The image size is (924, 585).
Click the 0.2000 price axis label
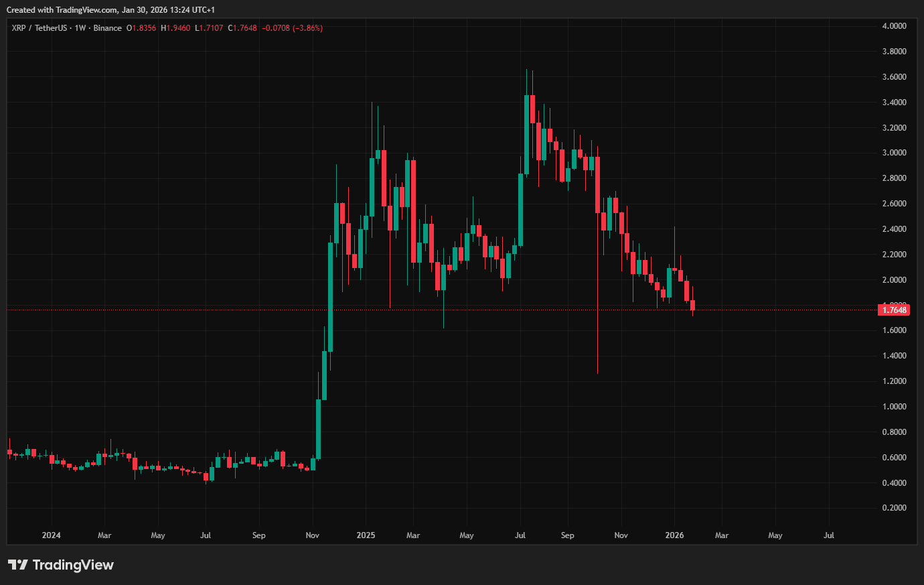[x=894, y=508]
